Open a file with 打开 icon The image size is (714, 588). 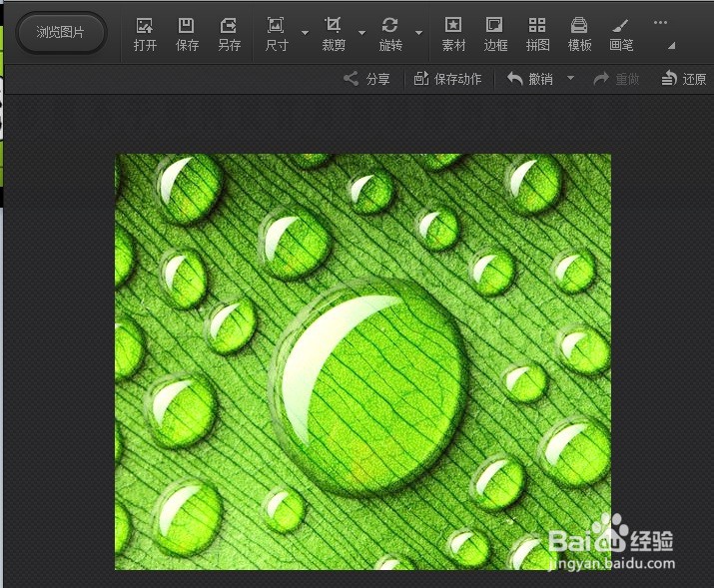point(145,34)
